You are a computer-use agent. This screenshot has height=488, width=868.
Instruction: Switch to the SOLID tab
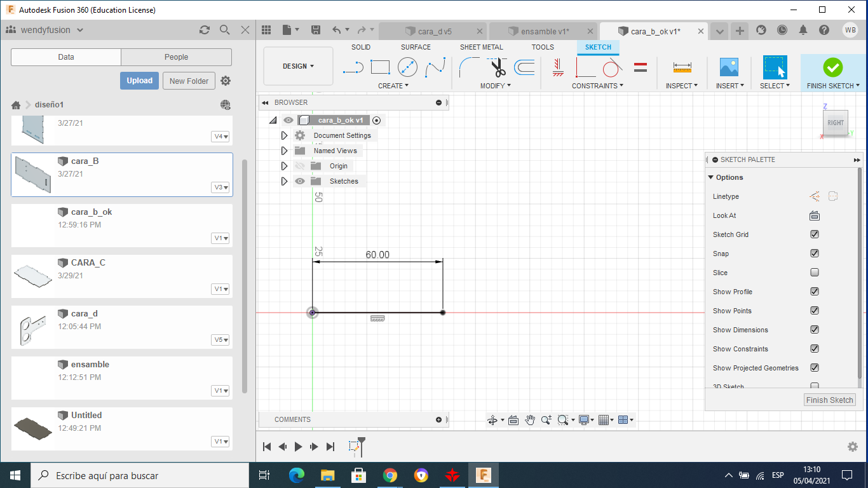click(x=361, y=47)
